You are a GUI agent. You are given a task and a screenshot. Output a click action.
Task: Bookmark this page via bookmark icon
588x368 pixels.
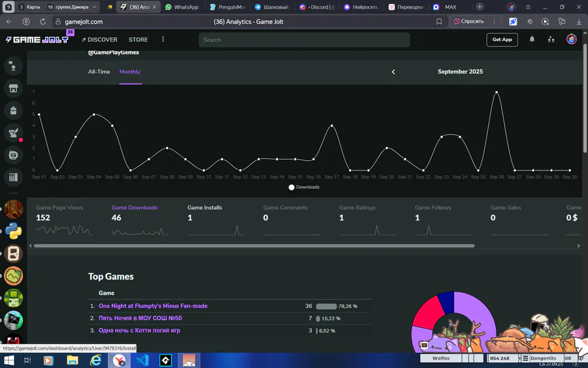[x=439, y=22]
